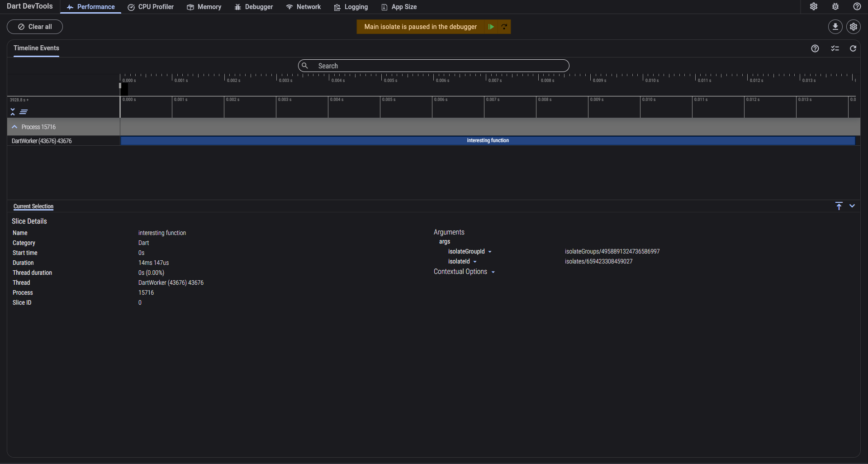
Task: Open the Performance tab
Action: pyautogui.click(x=90, y=7)
